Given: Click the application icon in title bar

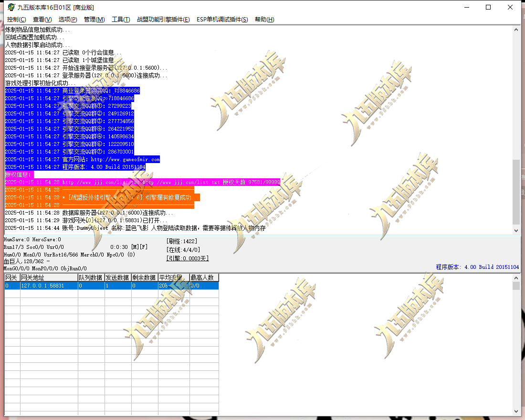Looking at the screenshot, I should [11, 7].
